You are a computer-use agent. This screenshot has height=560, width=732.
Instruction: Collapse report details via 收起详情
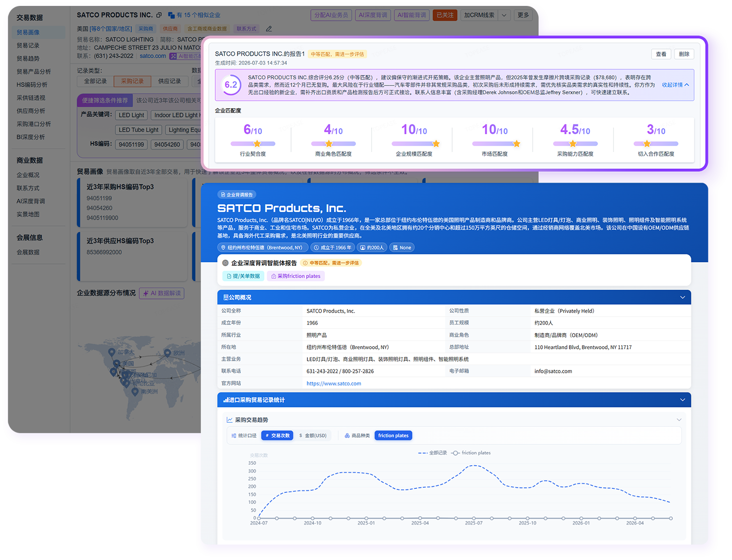[x=675, y=85]
